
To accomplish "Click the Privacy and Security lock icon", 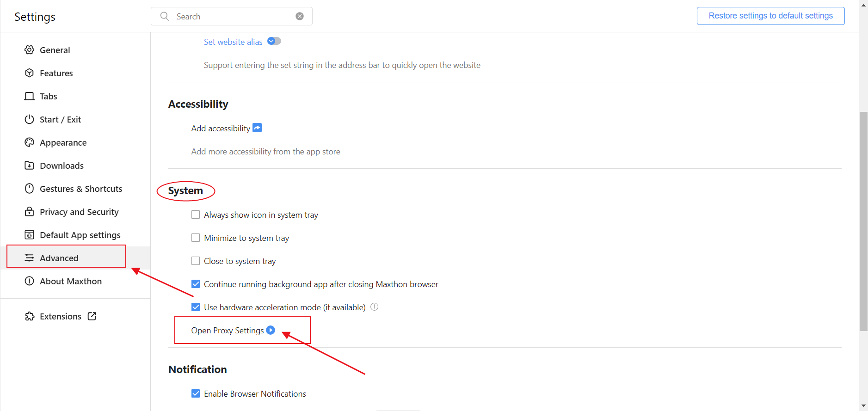I will point(30,212).
